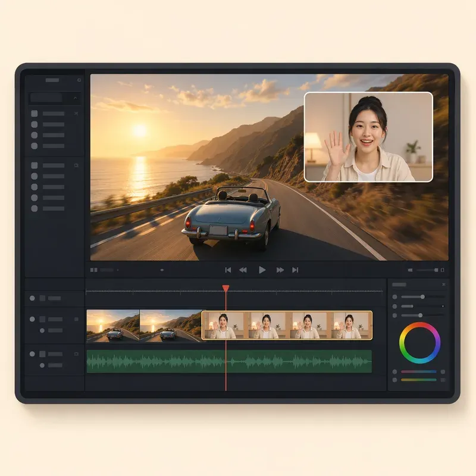The height and width of the screenshot is (476, 476).
Task: Toggle the video clip track's sub-row dot
Action: click(x=42, y=331)
